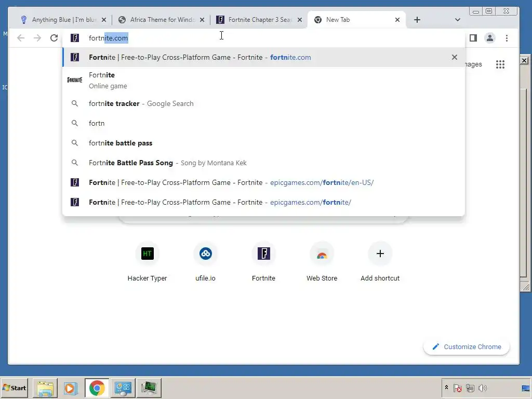The image size is (532, 399).
Task: Click the Show desktop icon in tray
Action: pos(526,388)
